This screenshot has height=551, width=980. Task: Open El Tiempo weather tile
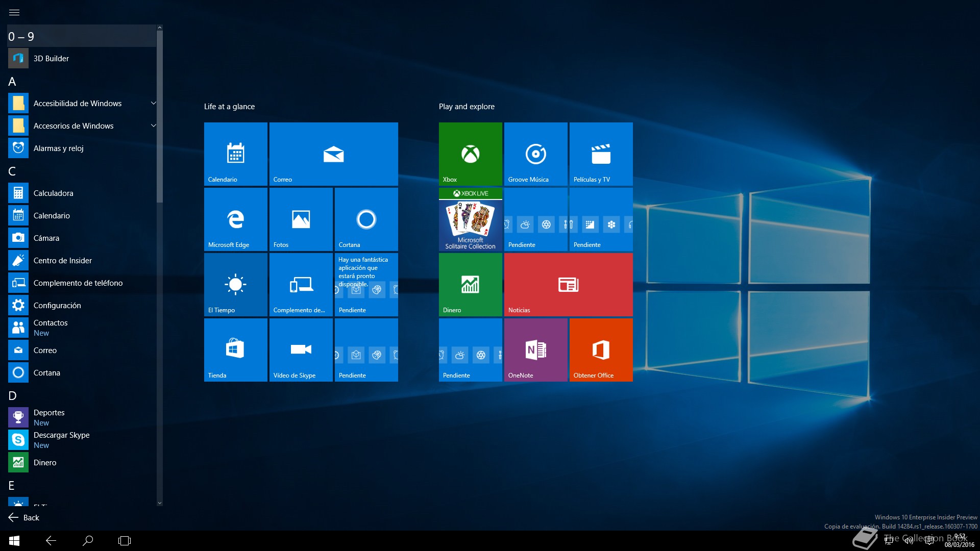(x=236, y=285)
